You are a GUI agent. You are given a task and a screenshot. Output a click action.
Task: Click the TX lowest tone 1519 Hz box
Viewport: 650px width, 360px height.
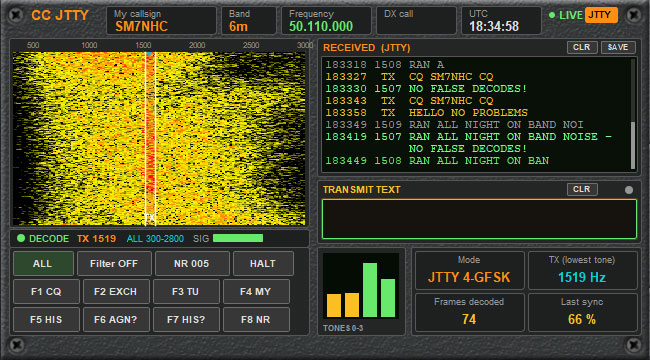tap(582, 270)
